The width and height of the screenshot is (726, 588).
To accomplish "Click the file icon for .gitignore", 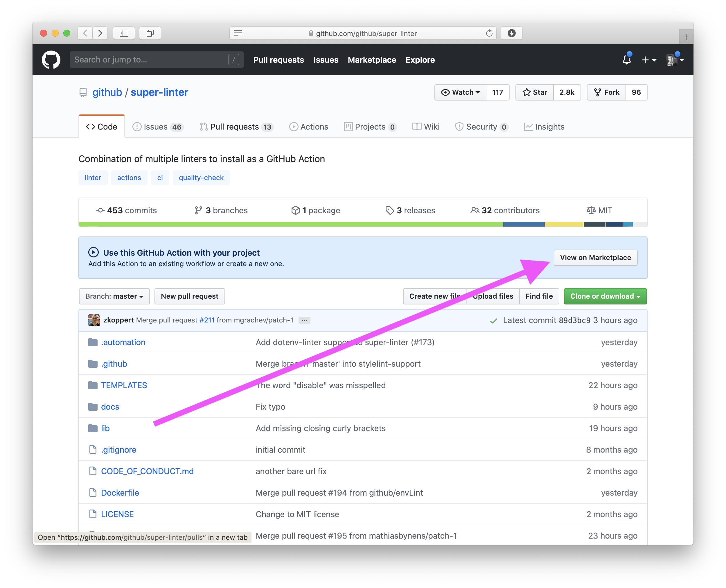I will pyautogui.click(x=93, y=450).
